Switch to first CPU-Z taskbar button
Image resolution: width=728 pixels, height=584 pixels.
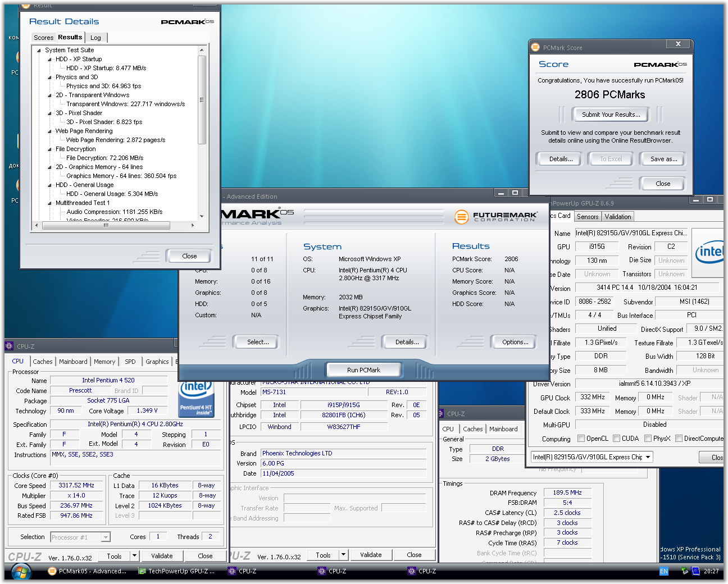click(x=242, y=571)
